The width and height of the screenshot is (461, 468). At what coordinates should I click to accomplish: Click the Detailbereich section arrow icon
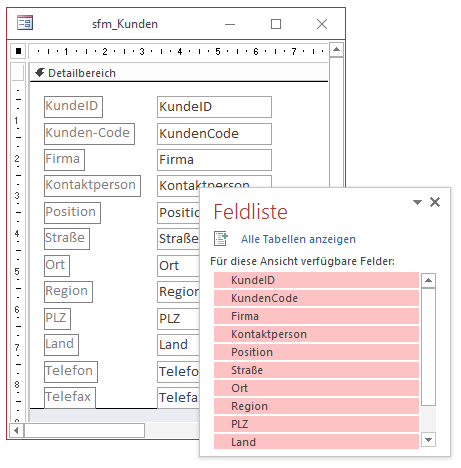click(x=40, y=73)
